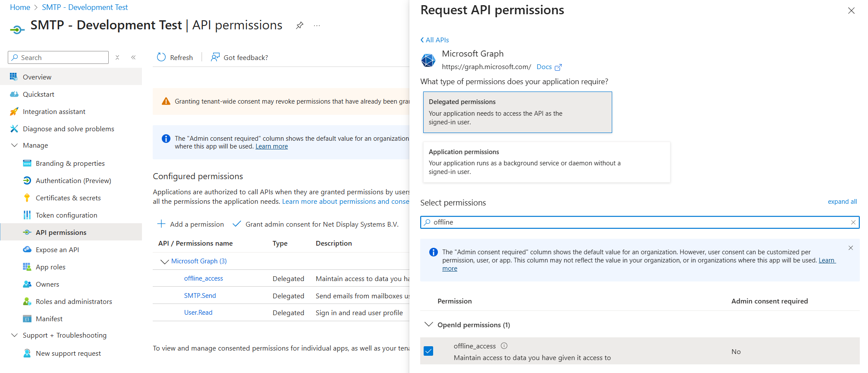
Task: Click the Overview grid icon
Action: coord(14,77)
